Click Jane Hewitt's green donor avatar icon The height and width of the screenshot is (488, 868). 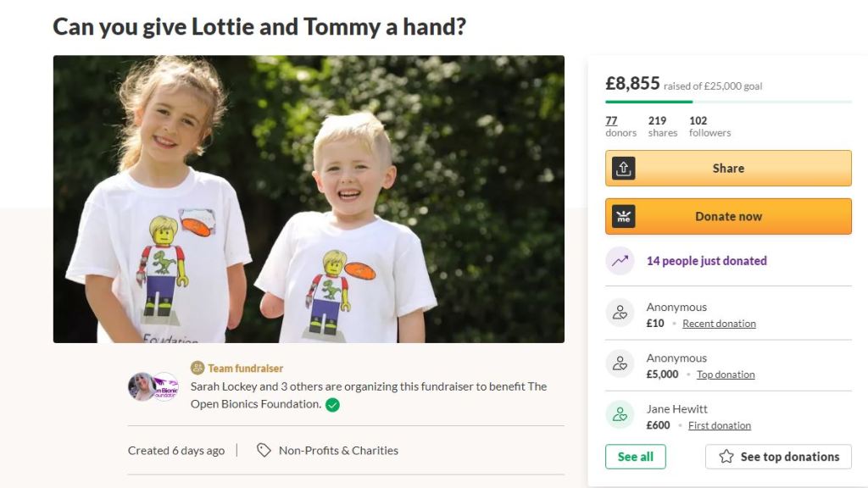pyautogui.click(x=620, y=414)
